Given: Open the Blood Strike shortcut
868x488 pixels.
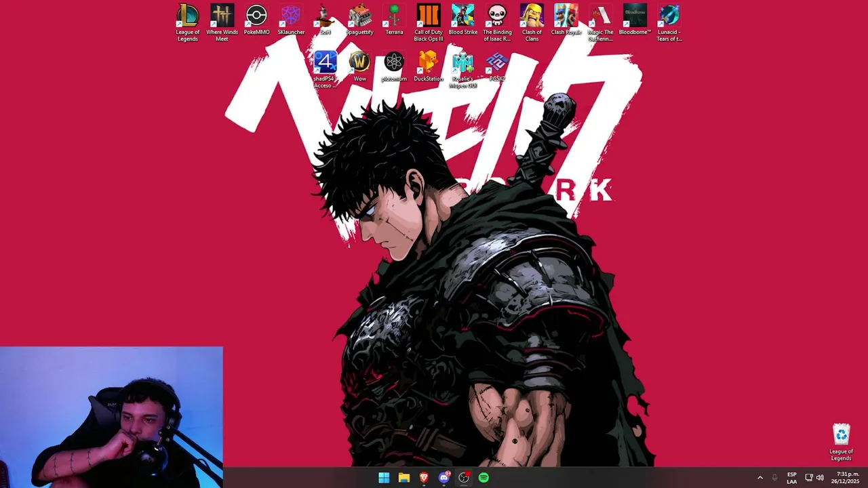Looking at the screenshot, I should point(463,20).
